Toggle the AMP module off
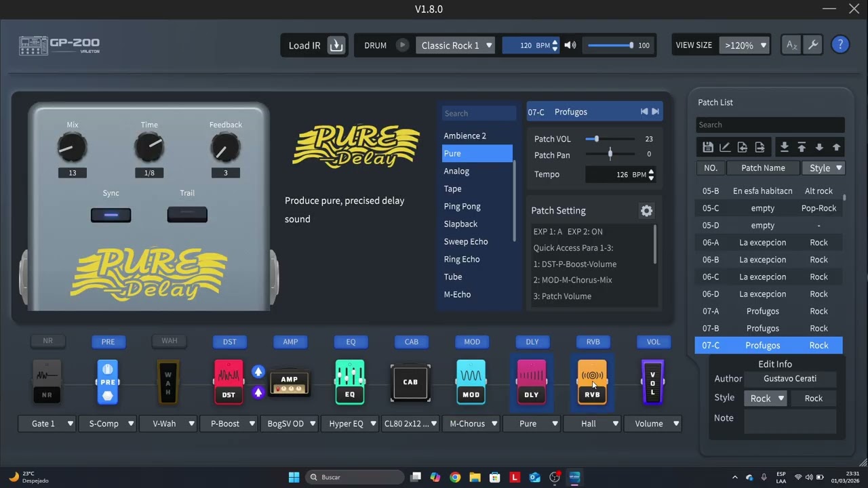 click(290, 342)
